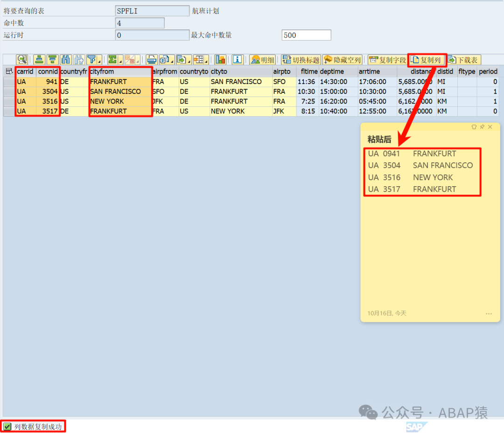Image resolution: width=504 pixels, height=433 pixels.
Task: Open the sticky note's three-dots menu
Action: (x=489, y=314)
